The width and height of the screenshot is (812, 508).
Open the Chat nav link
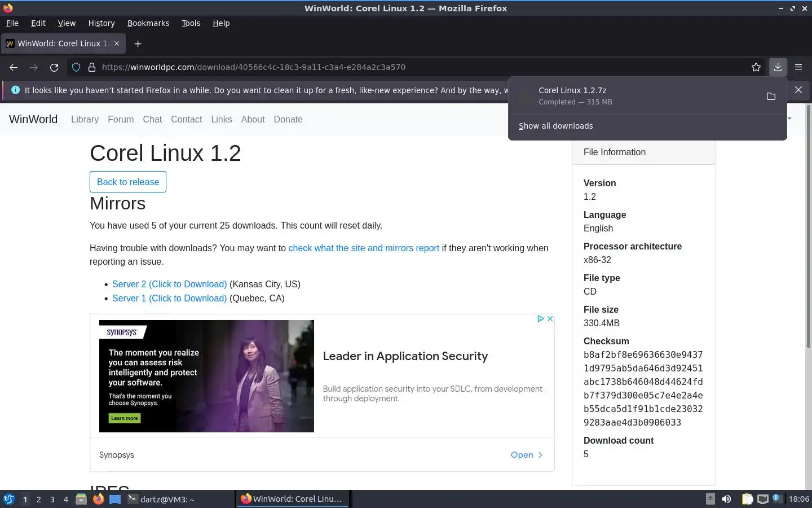tap(152, 119)
